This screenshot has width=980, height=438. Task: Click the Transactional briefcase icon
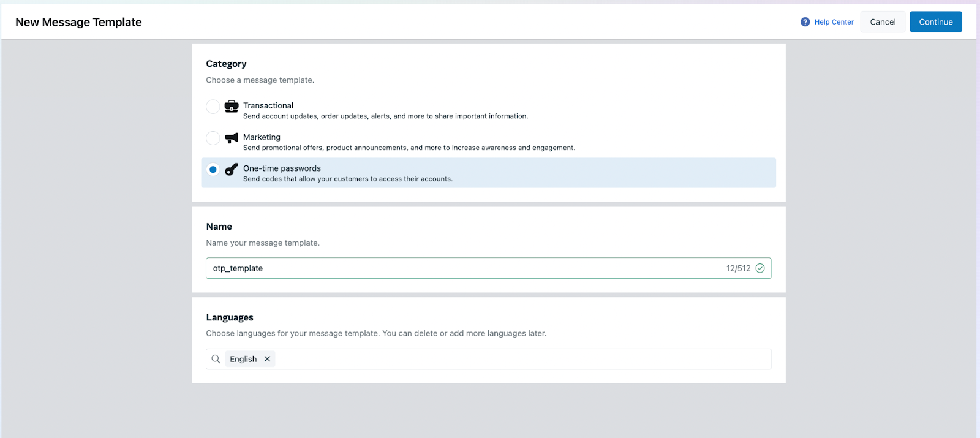[x=232, y=107]
